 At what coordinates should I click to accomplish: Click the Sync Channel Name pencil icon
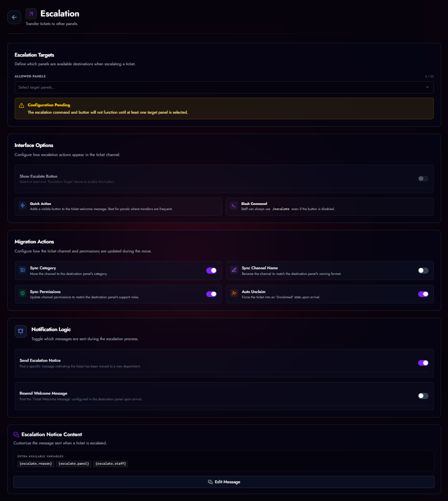pos(234,270)
